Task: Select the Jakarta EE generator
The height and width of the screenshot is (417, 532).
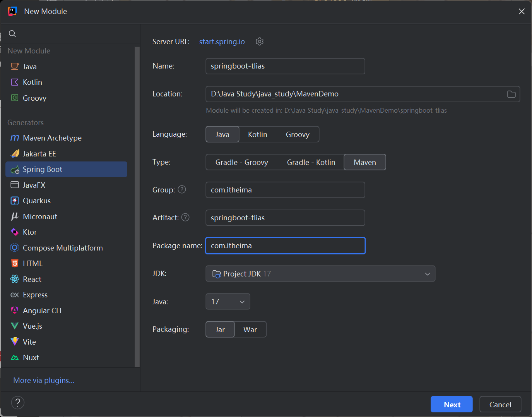Action: click(39, 154)
